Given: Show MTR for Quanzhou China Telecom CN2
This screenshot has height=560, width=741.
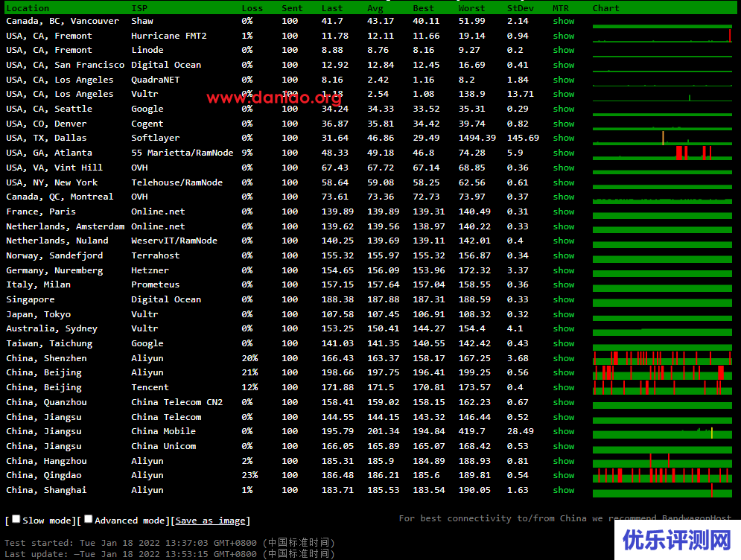Looking at the screenshot, I should pos(564,401).
